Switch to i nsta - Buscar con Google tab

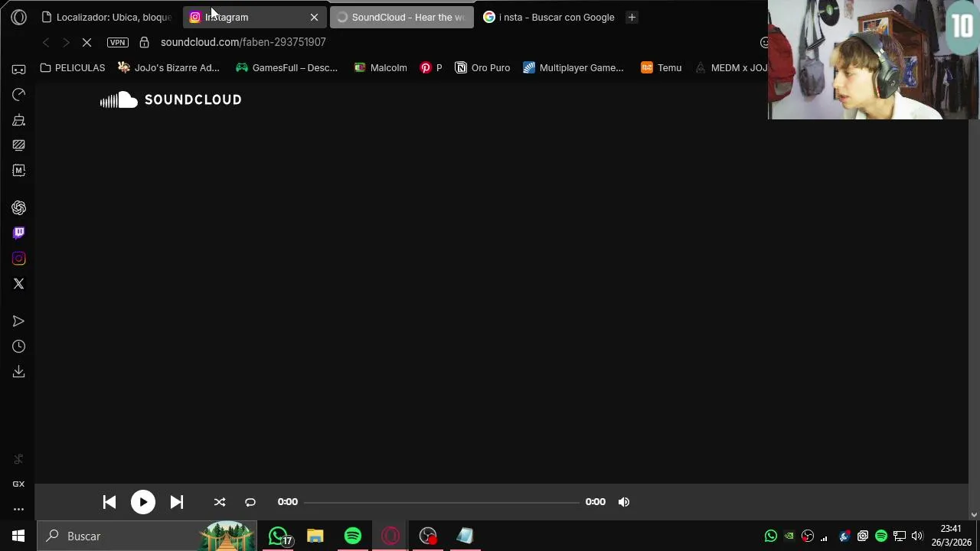[549, 17]
